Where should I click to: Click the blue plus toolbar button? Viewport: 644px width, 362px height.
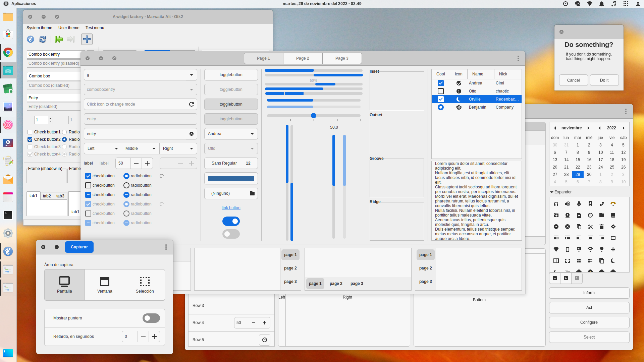(x=87, y=39)
